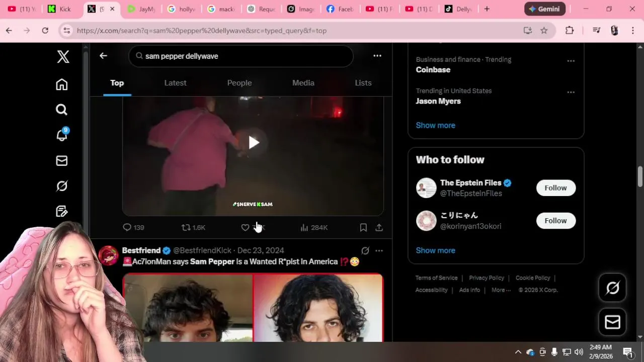Open Windows notification center

click(x=628, y=352)
